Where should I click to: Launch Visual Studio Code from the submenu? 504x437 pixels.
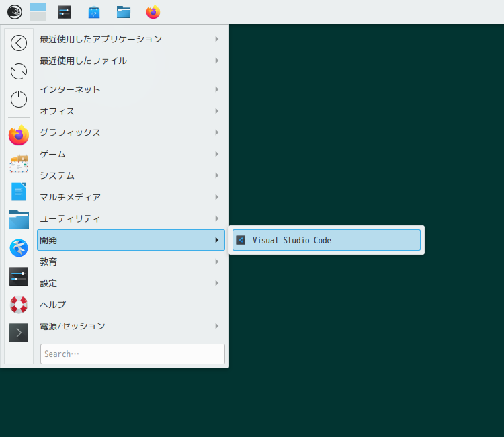(x=326, y=240)
